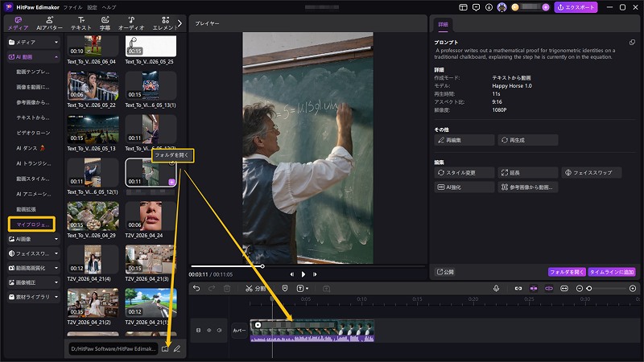
Task: Select マイプロジェクト in the sidebar
Action: pos(31,224)
